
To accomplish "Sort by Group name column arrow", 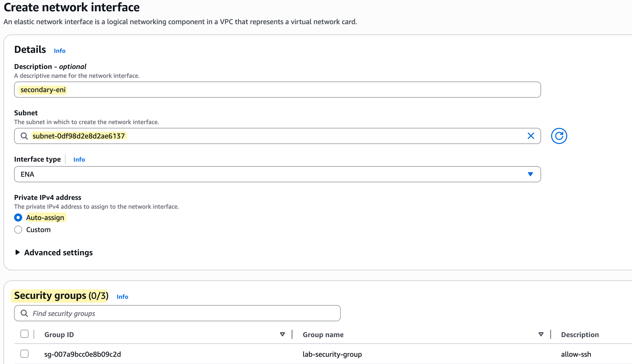I will point(541,334).
